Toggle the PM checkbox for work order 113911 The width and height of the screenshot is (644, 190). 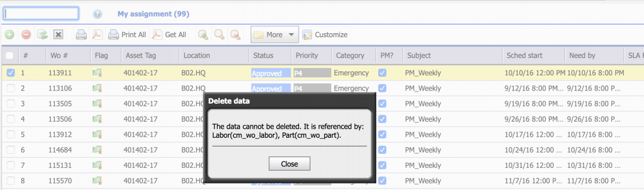(x=382, y=73)
